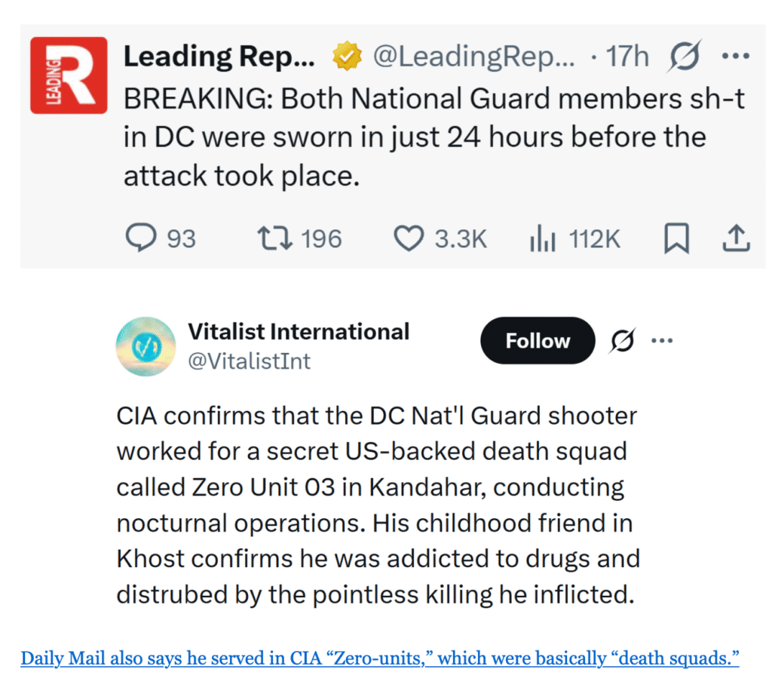Click the Vitalist International display name
Screen dimensions: 772x700
(x=299, y=331)
